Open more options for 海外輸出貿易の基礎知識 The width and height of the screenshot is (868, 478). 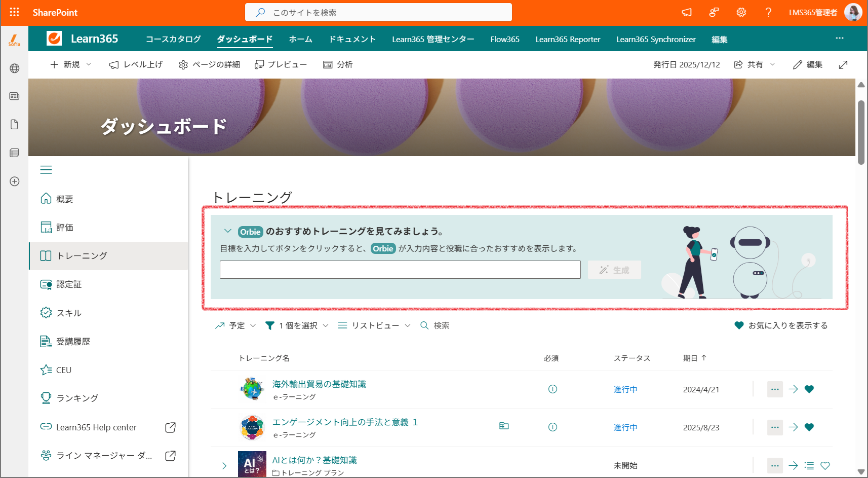pos(775,389)
